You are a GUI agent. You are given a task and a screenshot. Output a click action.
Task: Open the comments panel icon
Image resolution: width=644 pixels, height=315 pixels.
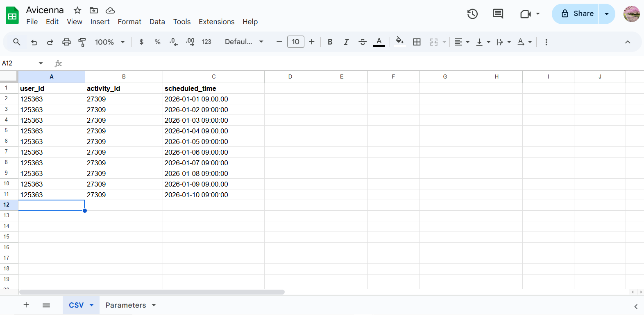click(x=498, y=14)
